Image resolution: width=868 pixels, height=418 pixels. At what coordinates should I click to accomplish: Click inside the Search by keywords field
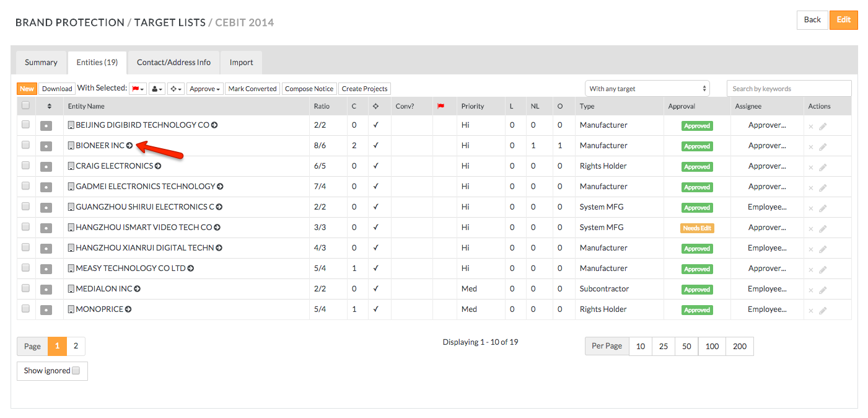click(x=789, y=88)
